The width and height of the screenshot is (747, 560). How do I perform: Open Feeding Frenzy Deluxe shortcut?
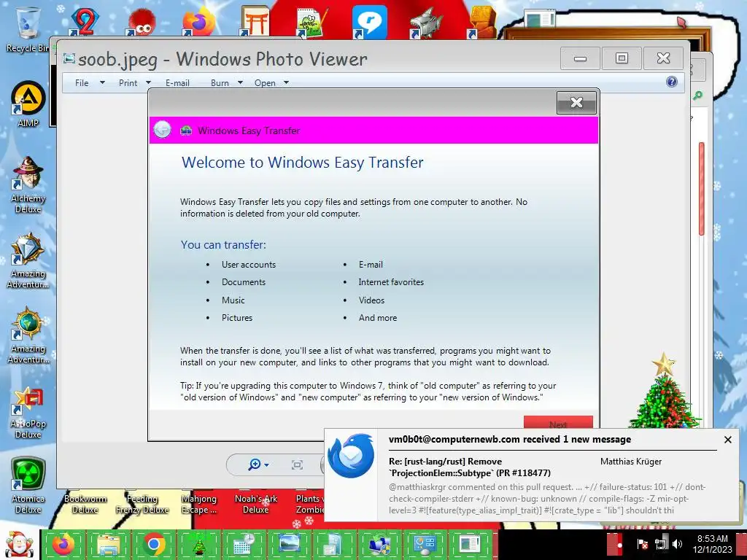coord(142,504)
